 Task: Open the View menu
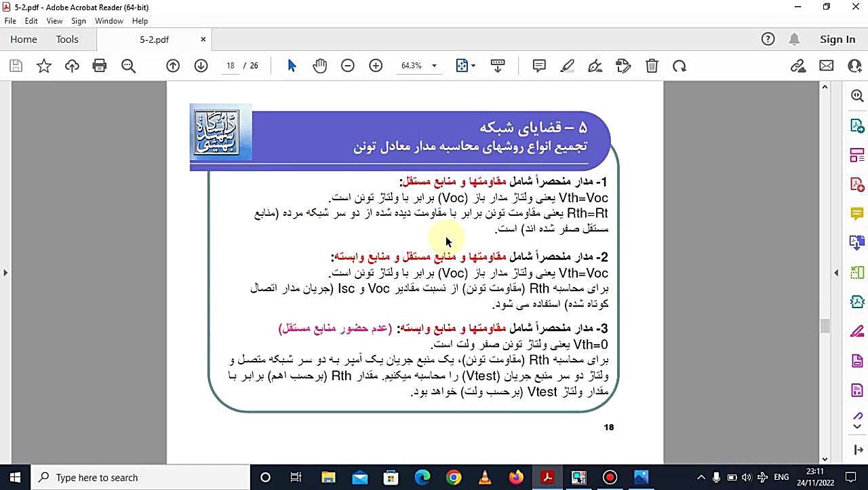[54, 21]
